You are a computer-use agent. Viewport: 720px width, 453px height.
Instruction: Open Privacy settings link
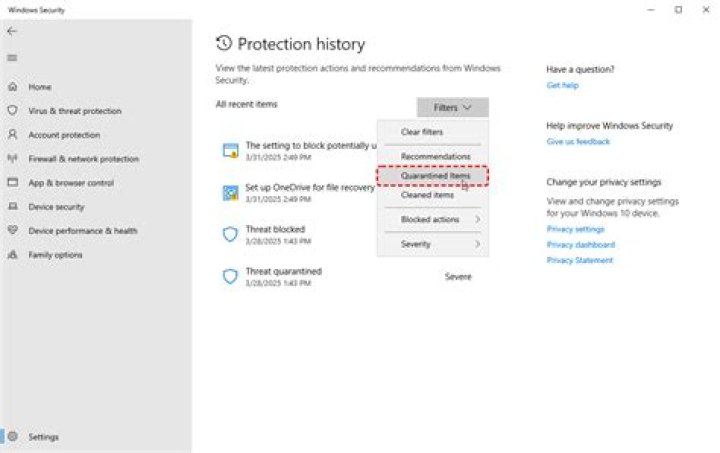575,229
